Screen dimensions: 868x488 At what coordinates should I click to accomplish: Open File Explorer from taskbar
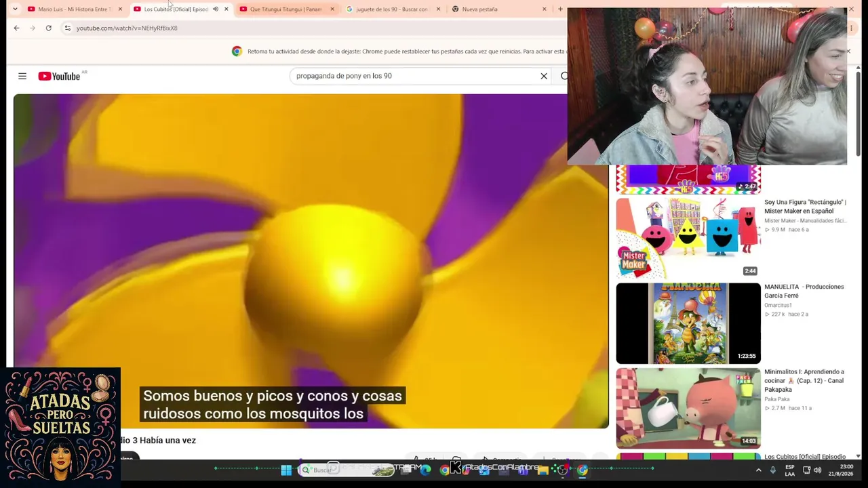[x=542, y=470]
